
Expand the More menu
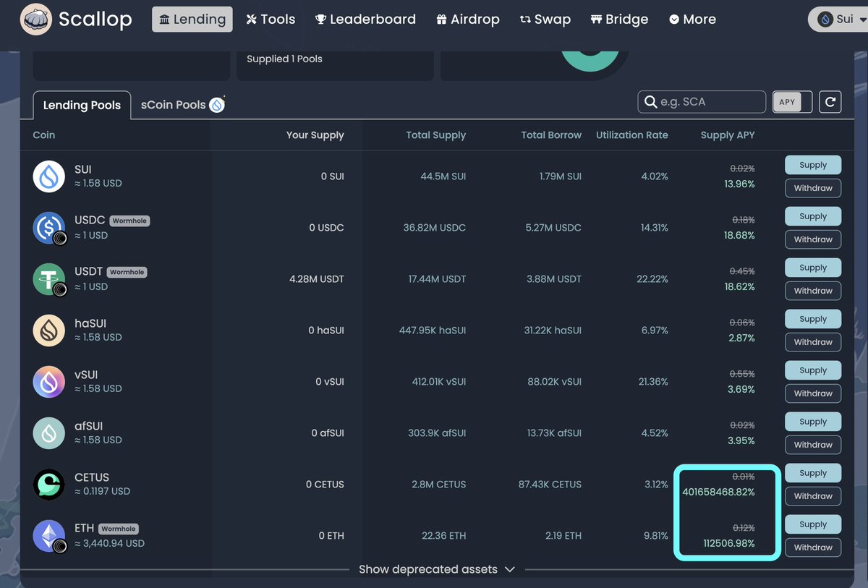692,20
